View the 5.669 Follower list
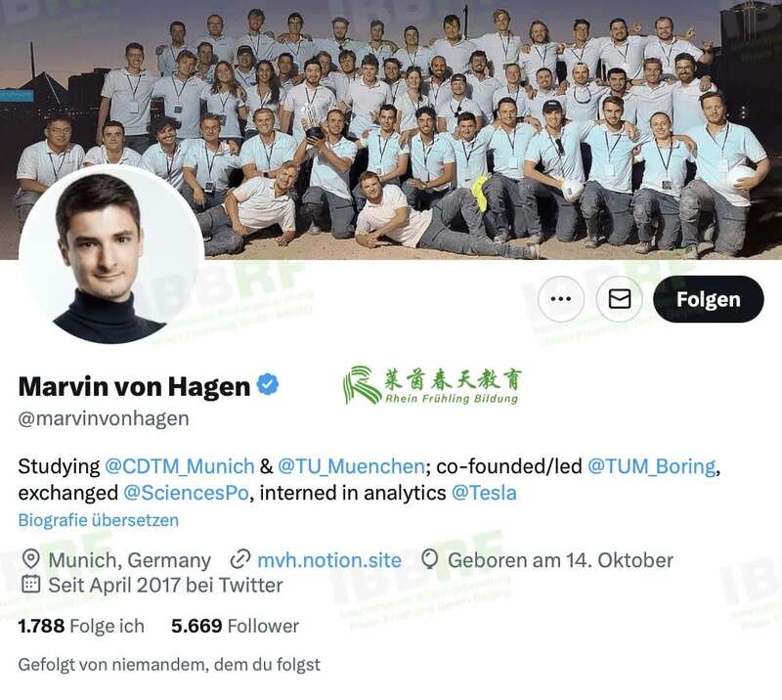The image size is (782, 700). tap(235, 626)
